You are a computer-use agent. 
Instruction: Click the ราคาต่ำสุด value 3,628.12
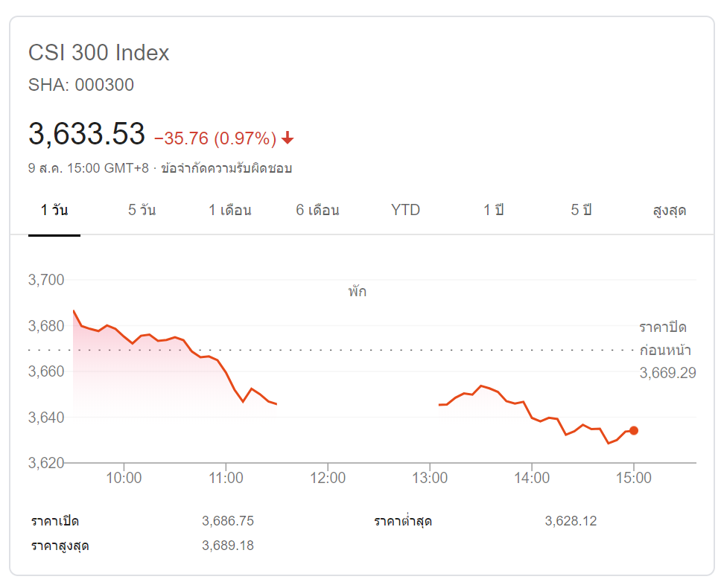[x=571, y=521]
